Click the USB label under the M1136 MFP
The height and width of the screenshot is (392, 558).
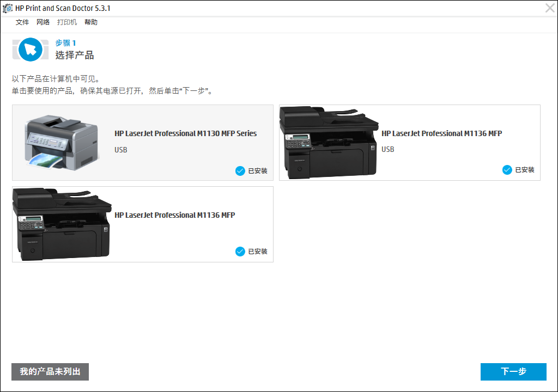[x=387, y=149]
